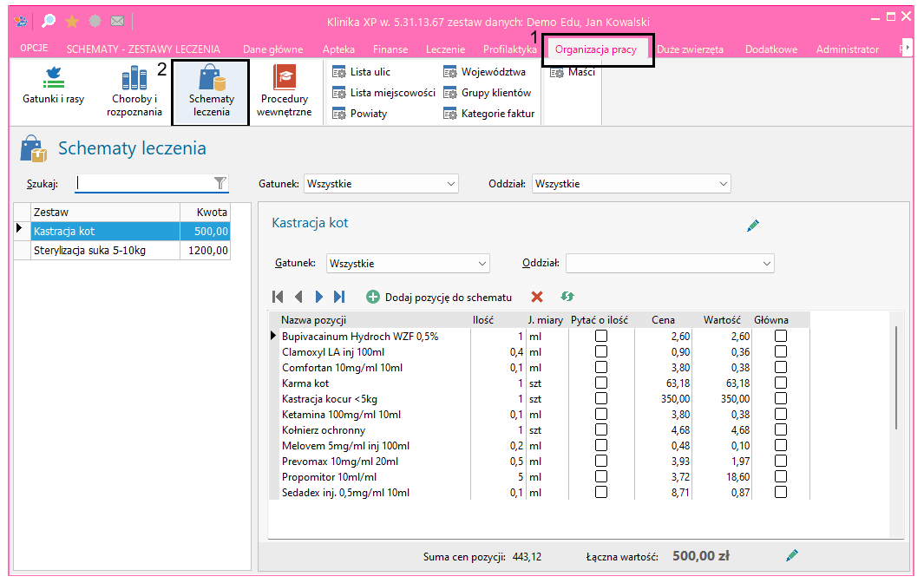924x583 pixels.
Task: Toggle Pytać o ilość for Propomitor 10ml/ml
Action: tap(601, 477)
